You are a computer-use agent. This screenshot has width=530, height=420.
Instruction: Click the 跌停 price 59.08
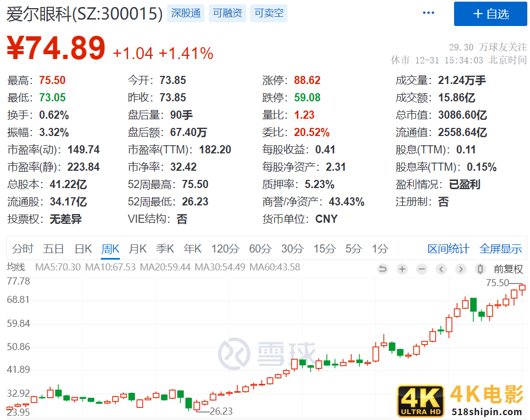tap(307, 98)
